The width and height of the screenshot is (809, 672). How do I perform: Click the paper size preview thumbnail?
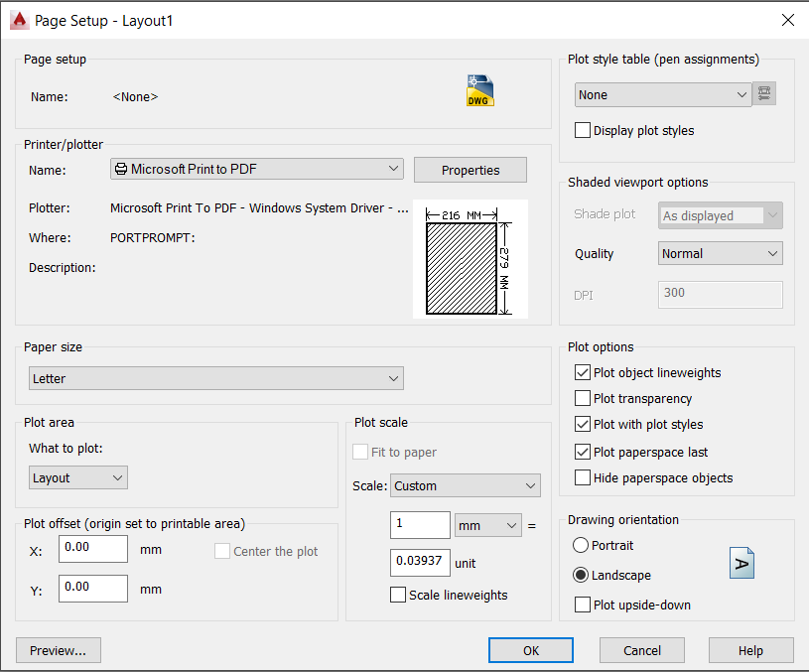(471, 256)
